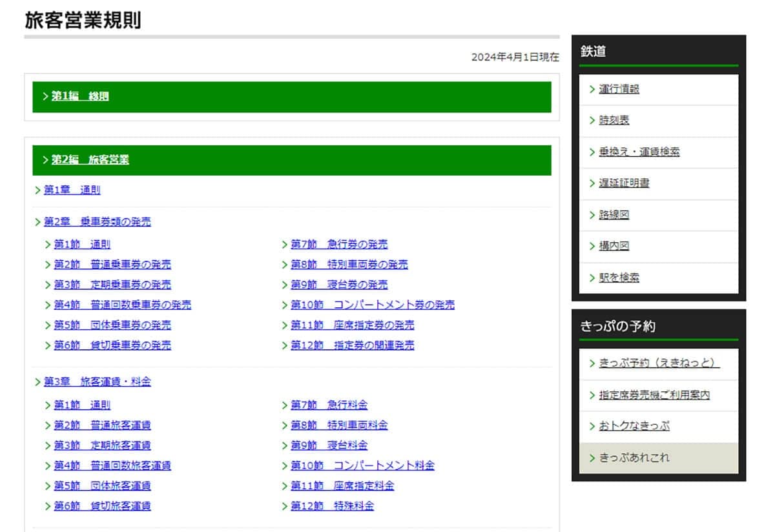775x532 pixels.
Task: Open きっぷ予約（えきねっと） link
Action: (658, 363)
